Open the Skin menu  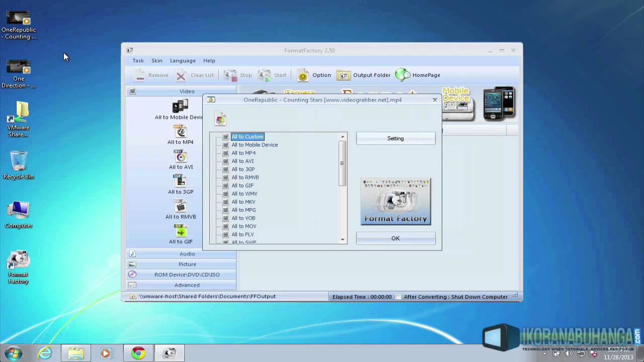coord(157,61)
